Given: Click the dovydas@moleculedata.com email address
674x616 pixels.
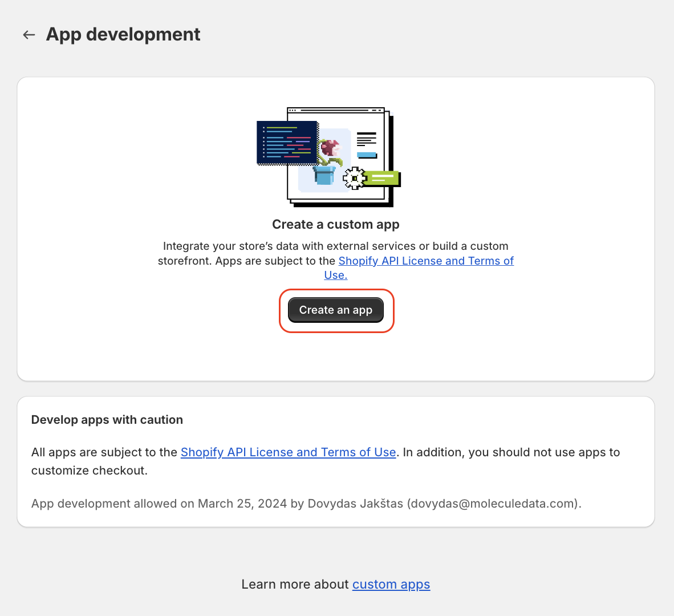Looking at the screenshot, I should pyautogui.click(x=493, y=504).
